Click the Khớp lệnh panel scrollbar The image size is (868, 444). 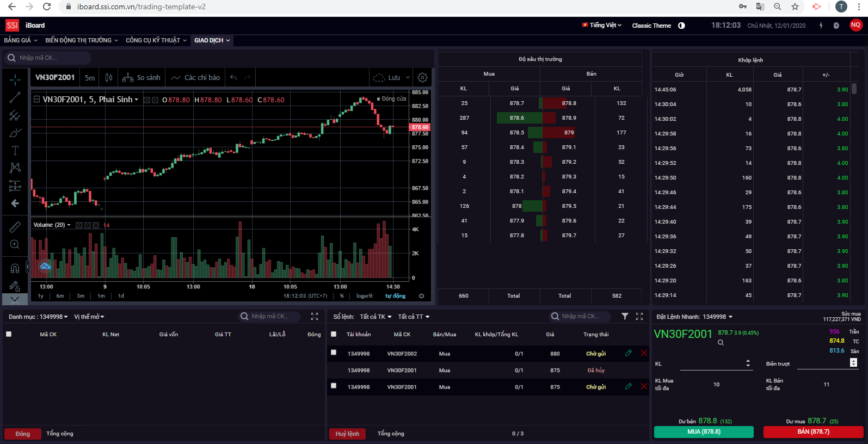coord(854,89)
